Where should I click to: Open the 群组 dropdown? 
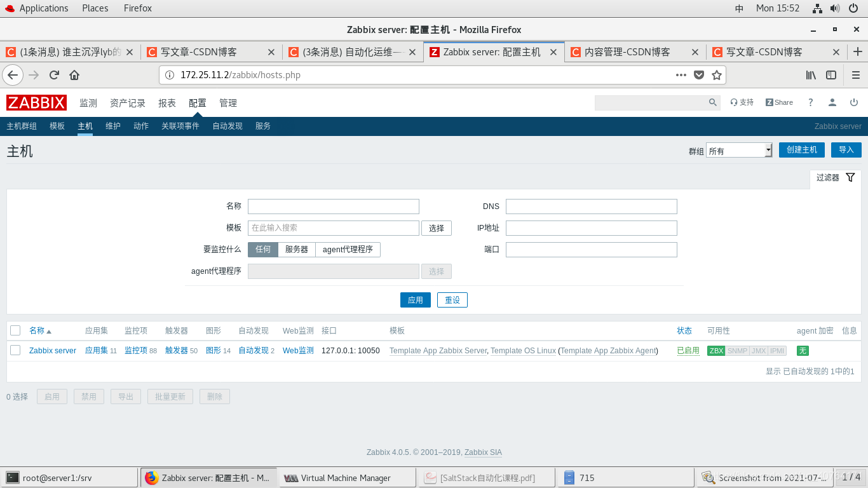739,151
